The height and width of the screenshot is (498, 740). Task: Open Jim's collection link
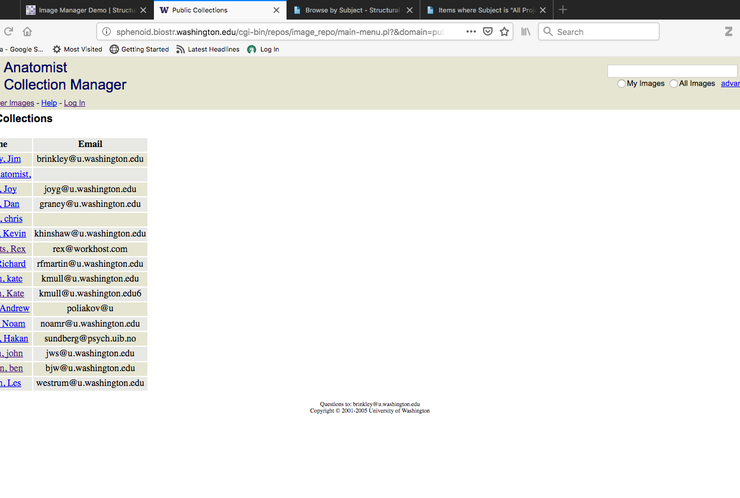pyautogui.click(x=10, y=159)
